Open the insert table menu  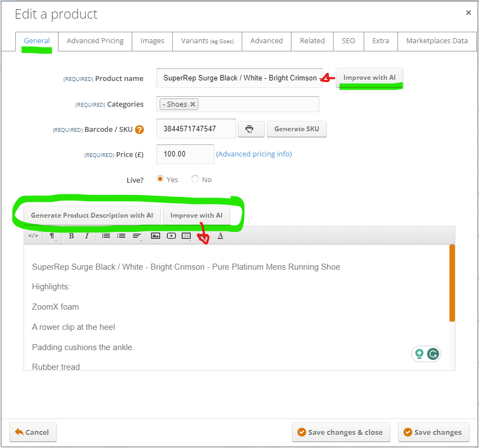(186, 236)
